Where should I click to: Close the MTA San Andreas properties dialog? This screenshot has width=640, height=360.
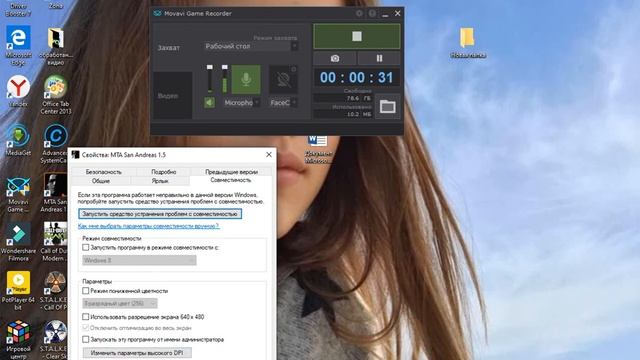tap(269, 155)
